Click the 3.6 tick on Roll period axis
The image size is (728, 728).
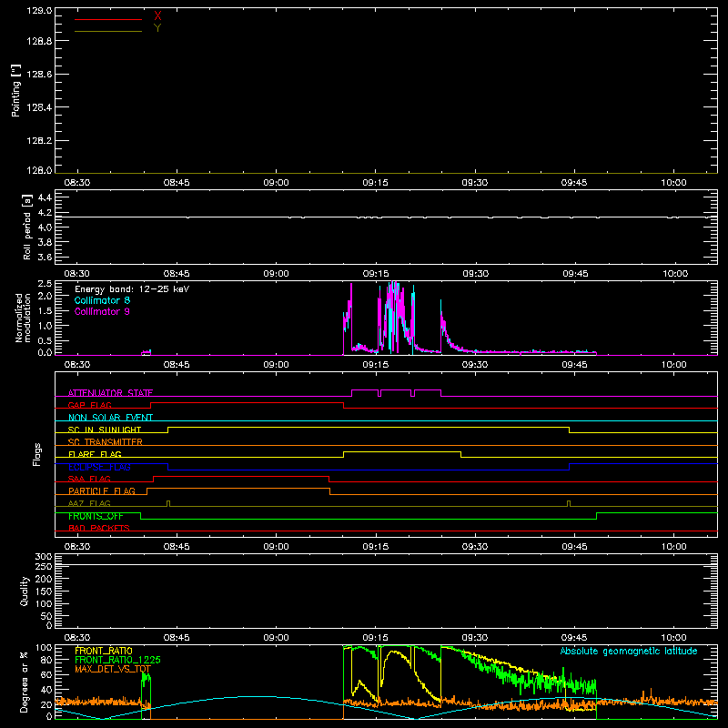click(45, 257)
